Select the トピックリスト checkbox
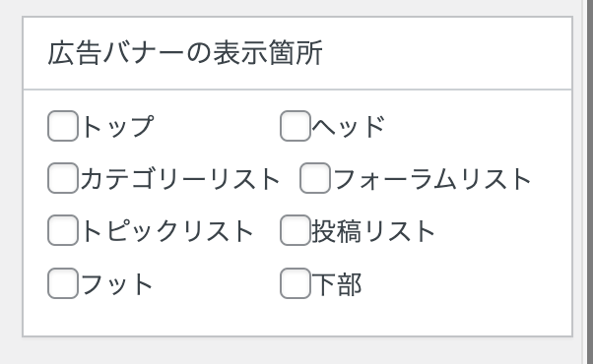This screenshot has width=593, height=364. (x=63, y=230)
